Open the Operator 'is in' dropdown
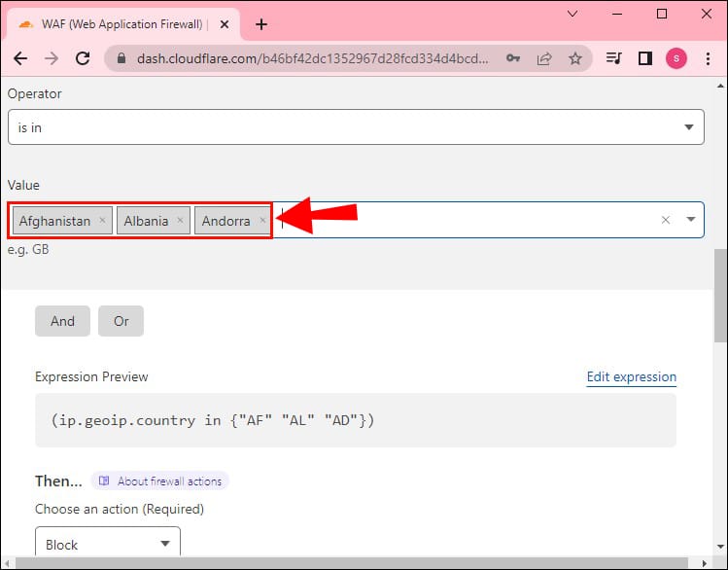The image size is (728, 570). pyautogui.click(x=355, y=127)
